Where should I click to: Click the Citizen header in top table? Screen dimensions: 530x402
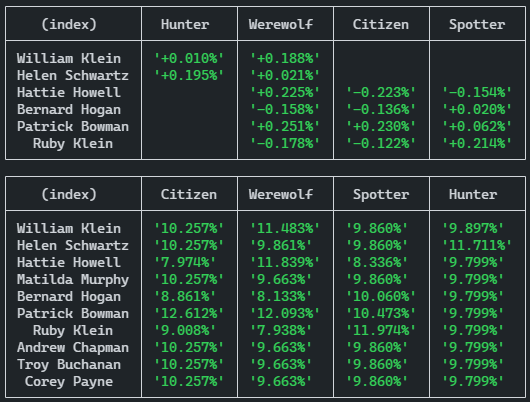[x=381, y=24]
